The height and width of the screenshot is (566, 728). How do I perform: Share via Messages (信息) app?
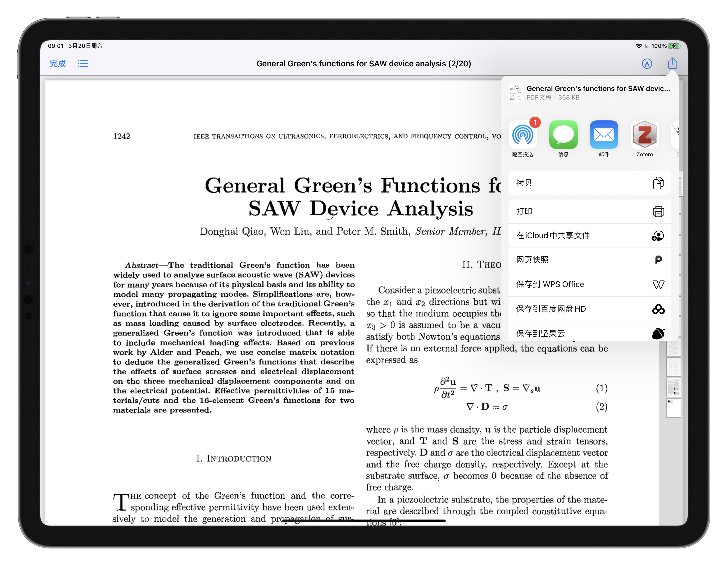point(563,139)
